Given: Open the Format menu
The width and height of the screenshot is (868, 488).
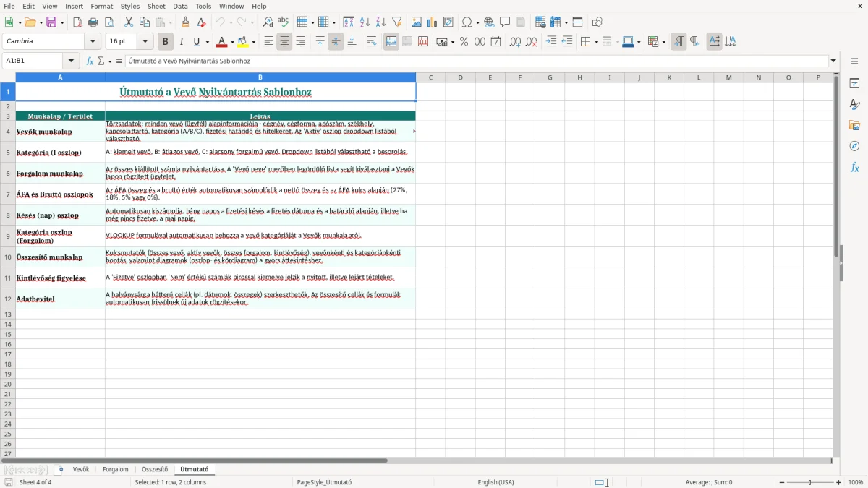Looking at the screenshot, I should point(102,6).
